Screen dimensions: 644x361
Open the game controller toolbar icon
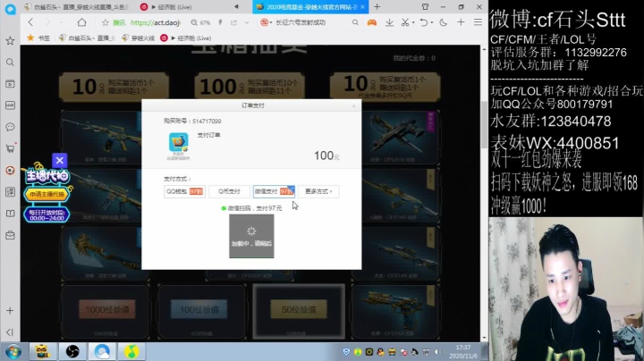click(372, 22)
